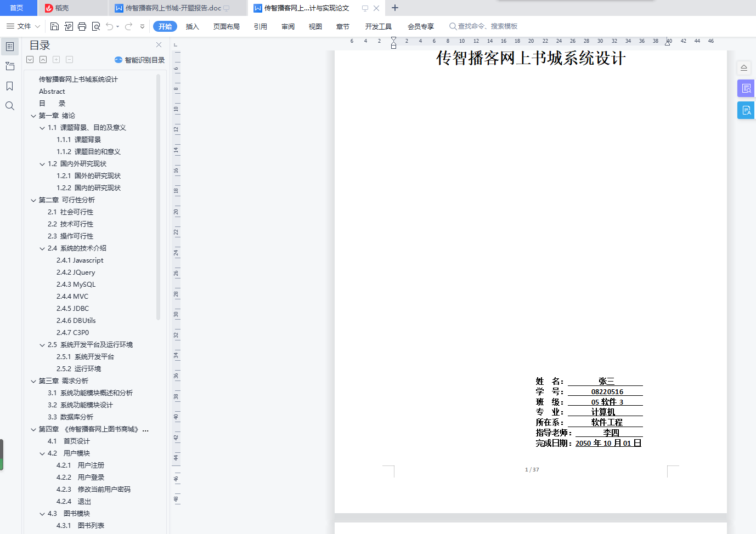
Task: Click 智能识别目录 button
Action: 139,60
